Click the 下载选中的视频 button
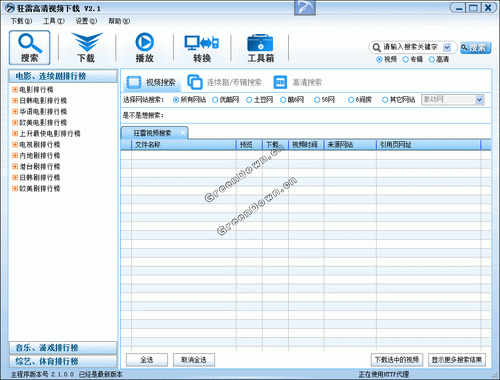 coord(397,360)
